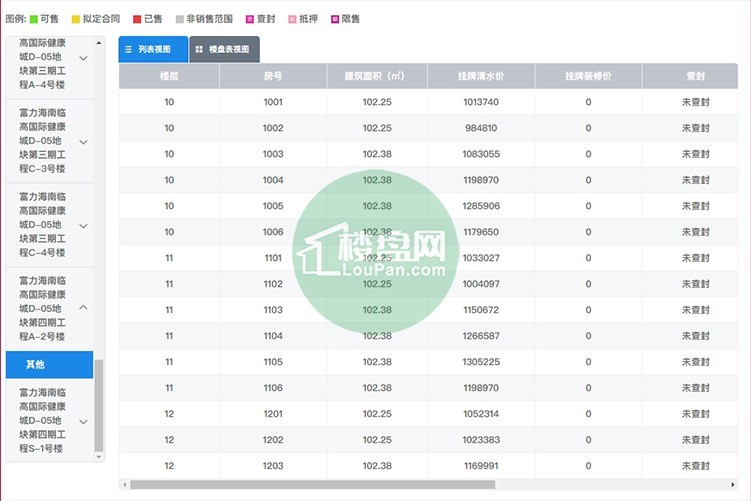Click the grid icon in 楼盘表视图 tab
751x501 pixels.
coord(199,49)
